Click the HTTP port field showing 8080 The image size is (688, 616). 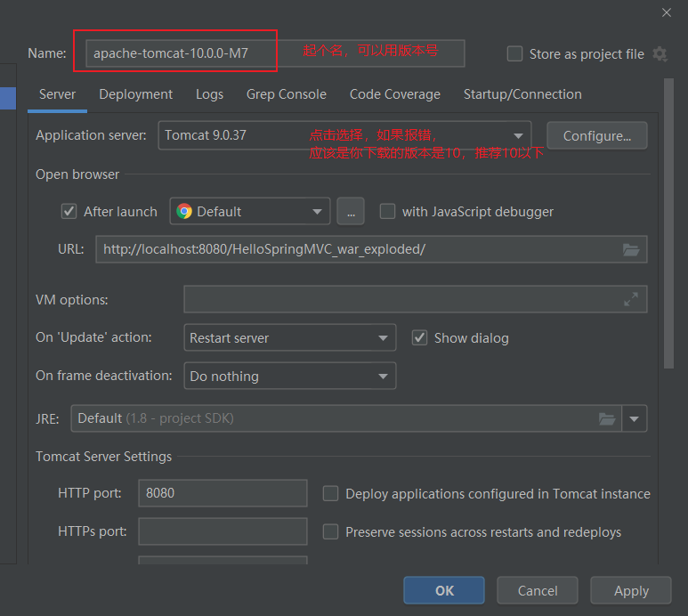point(223,493)
